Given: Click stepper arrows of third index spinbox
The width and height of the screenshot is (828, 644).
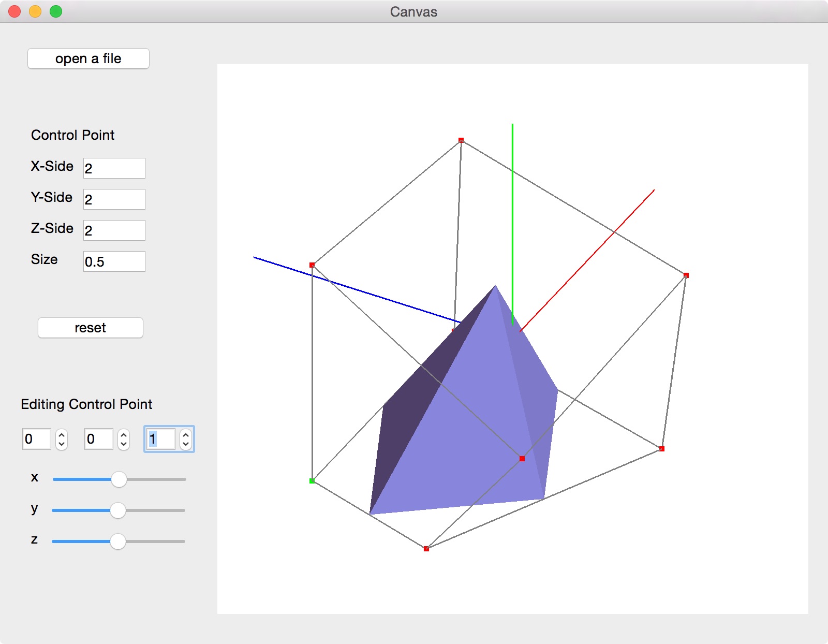Looking at the screenshot, I should click(186, 440).
